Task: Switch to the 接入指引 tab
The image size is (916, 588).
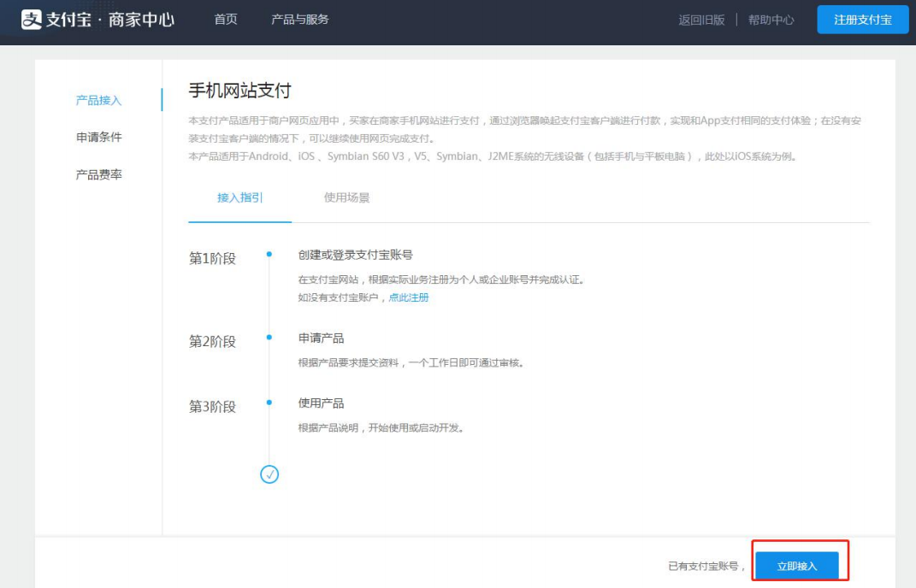Action: (240, 198)
